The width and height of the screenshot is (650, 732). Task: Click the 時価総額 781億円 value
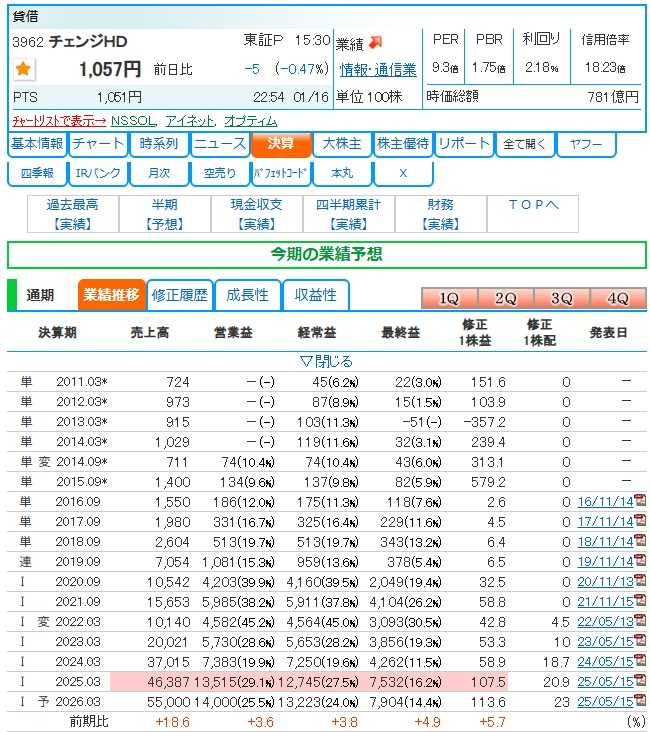click(x=613, y=97)
